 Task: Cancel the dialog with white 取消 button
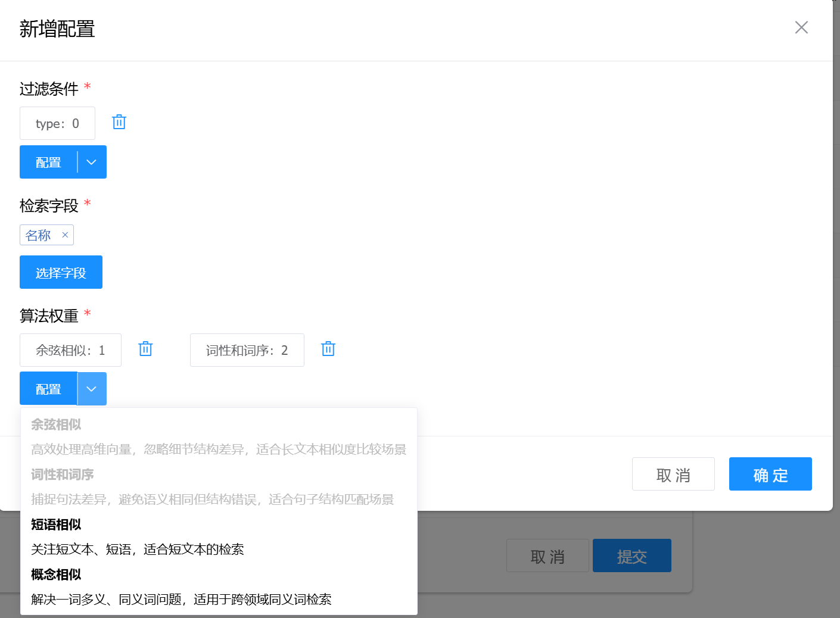(673, 474)
